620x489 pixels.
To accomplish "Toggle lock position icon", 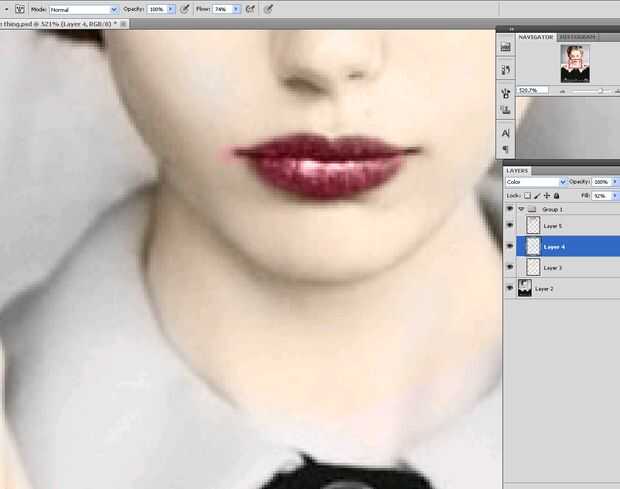I will pos(547,196).
